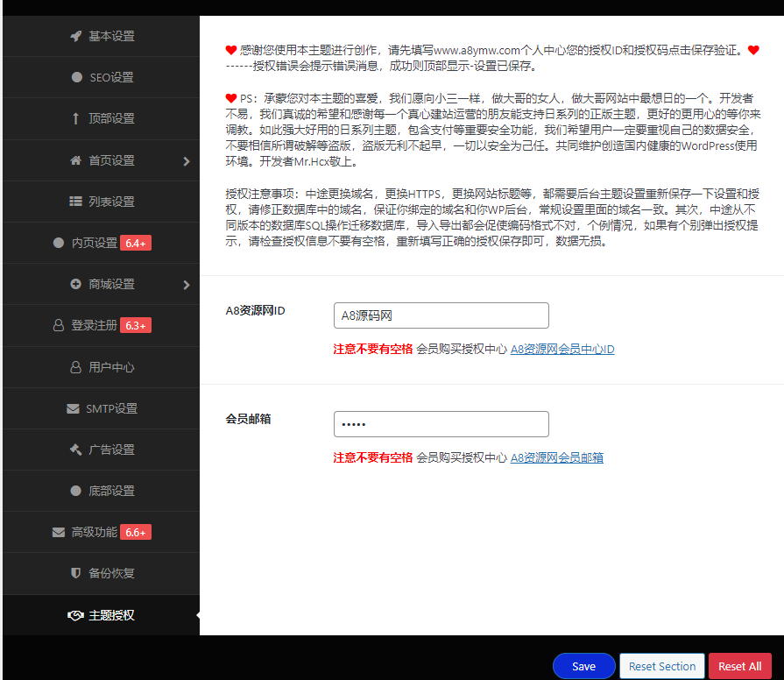
Task: Open the A8资源网会员中心ID link
Action: pyautogui.click(x=562, y=348)
